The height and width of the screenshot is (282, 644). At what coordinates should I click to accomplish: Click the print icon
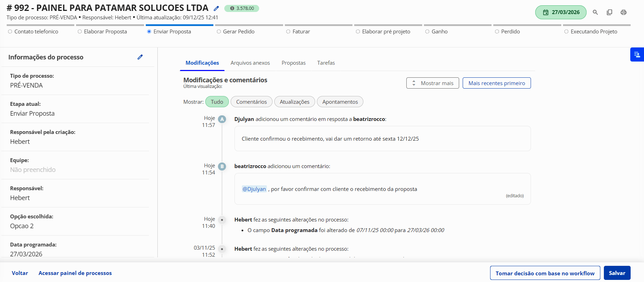point(623,12)
